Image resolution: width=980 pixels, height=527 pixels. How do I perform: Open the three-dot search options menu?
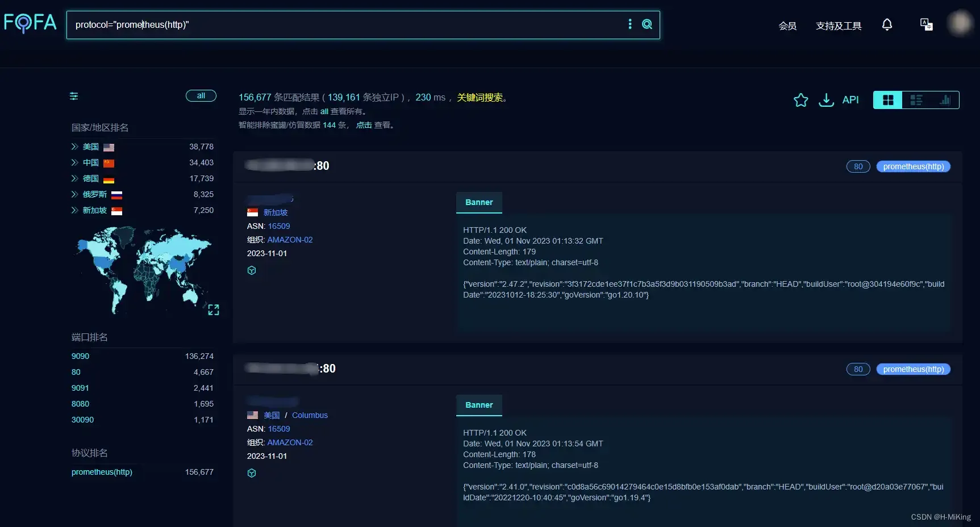pos(629,24)
